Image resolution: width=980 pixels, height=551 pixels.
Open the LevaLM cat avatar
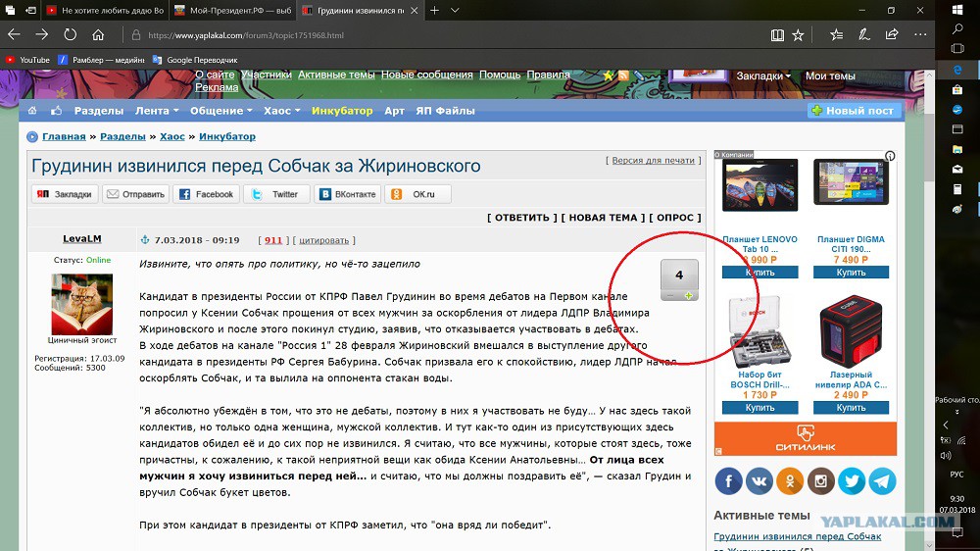tap(82, 304)
